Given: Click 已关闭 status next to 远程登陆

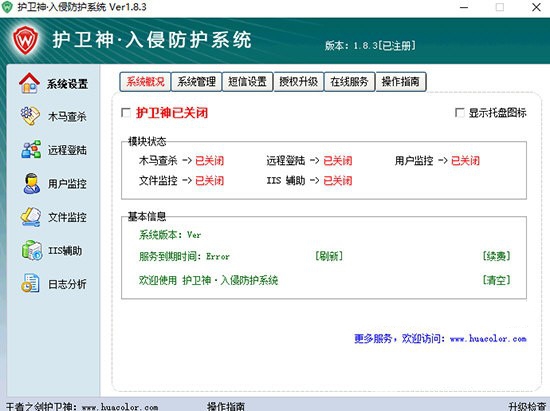Looking at the screenshot, I should click(x=338, y=161).
